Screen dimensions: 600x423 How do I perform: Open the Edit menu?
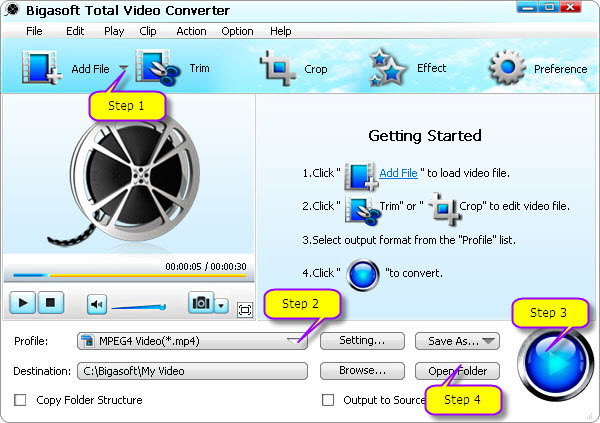[75, 31]
